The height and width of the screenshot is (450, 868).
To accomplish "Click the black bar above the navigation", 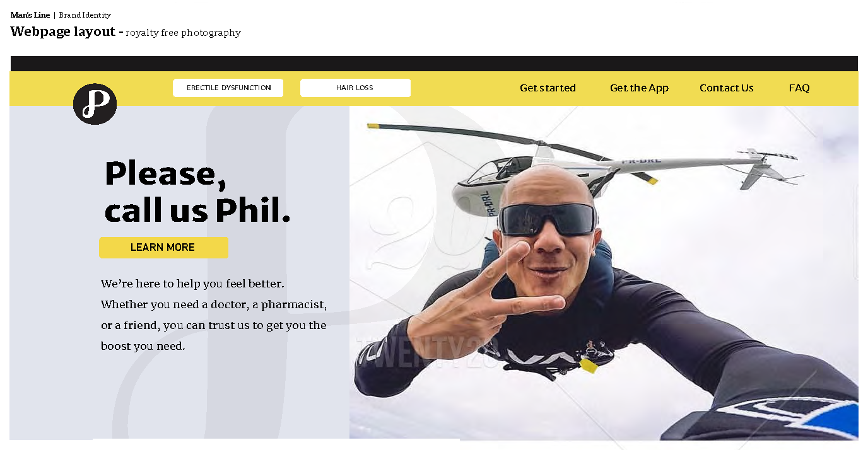I will coord(434,64).
